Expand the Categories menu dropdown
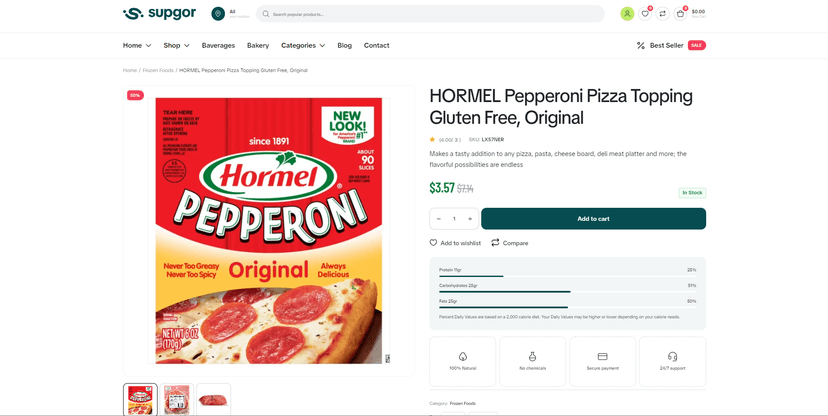828x416 pixels. 303,45
